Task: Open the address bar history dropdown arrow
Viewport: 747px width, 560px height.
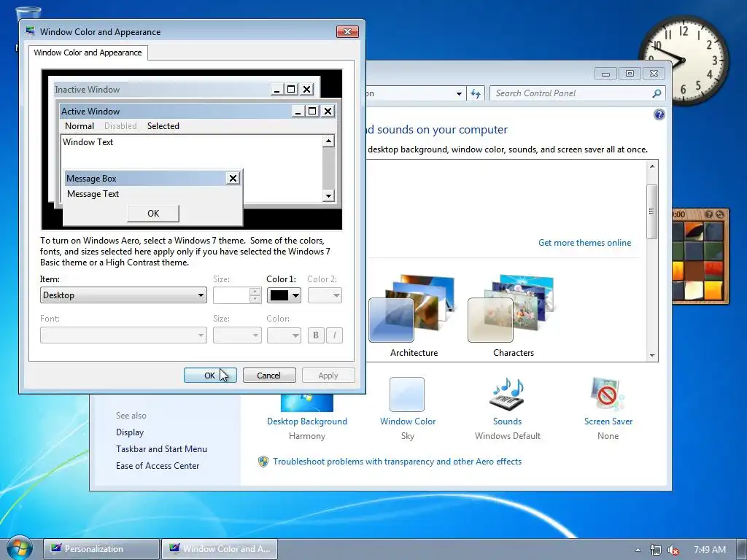Action: [x=459, y=93]
